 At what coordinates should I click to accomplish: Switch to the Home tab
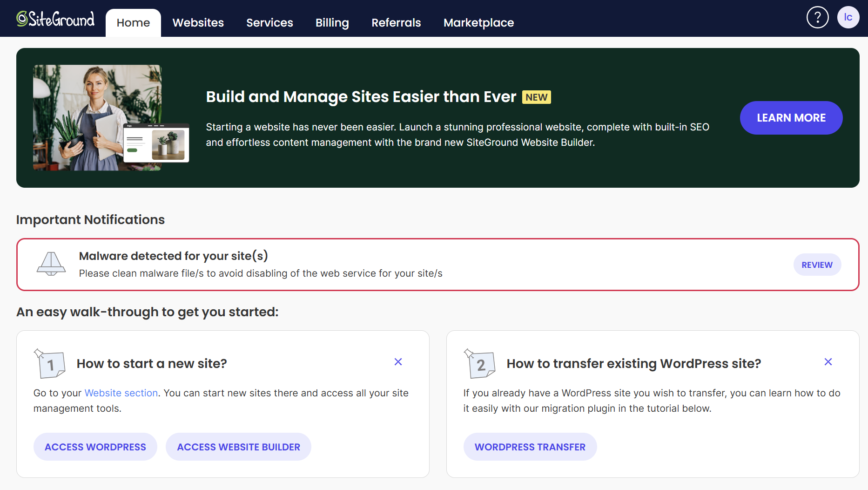133,23
